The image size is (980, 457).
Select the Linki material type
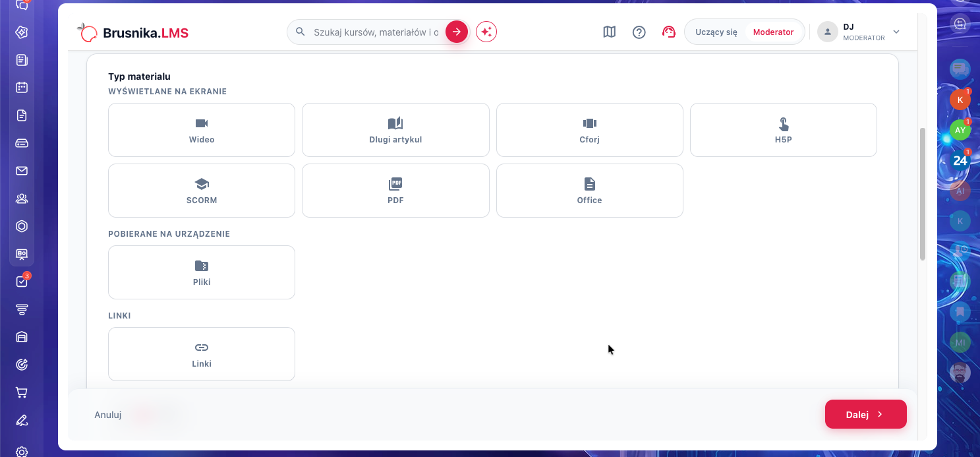tap(202, 354)
